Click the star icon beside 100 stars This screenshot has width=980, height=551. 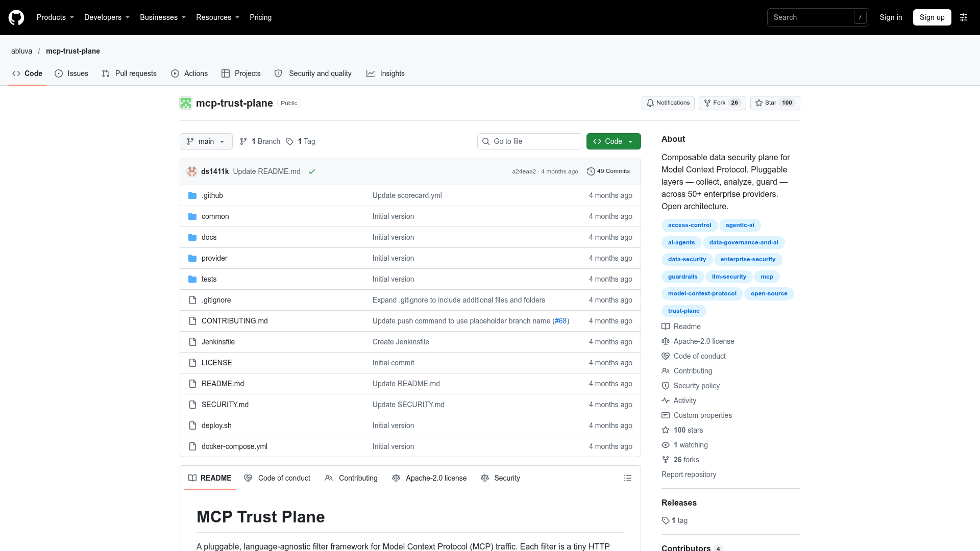666,430
